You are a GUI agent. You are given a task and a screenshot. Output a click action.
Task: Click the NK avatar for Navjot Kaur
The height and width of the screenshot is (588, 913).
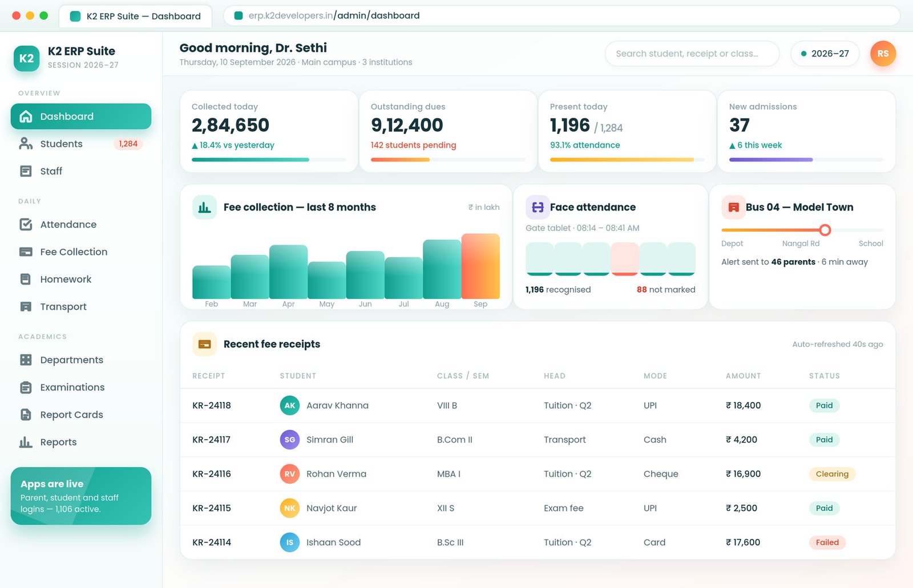tap(290, 508)
